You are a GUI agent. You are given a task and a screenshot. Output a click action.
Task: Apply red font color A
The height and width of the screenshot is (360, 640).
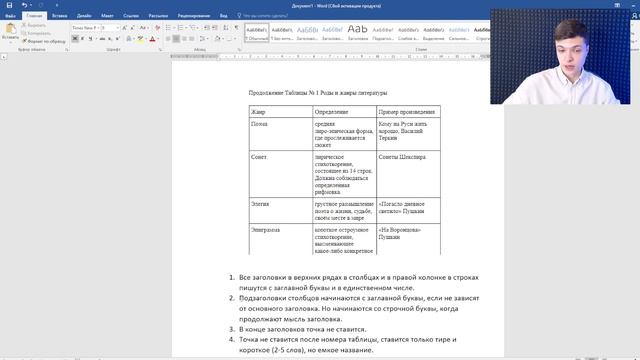(153, 39)
